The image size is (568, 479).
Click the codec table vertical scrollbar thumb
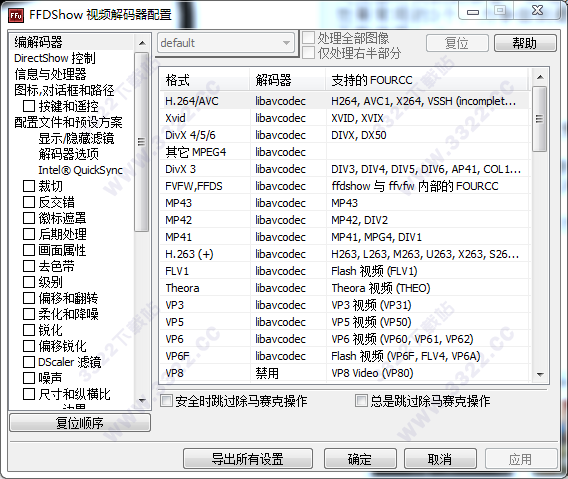(x=540, y=119)
